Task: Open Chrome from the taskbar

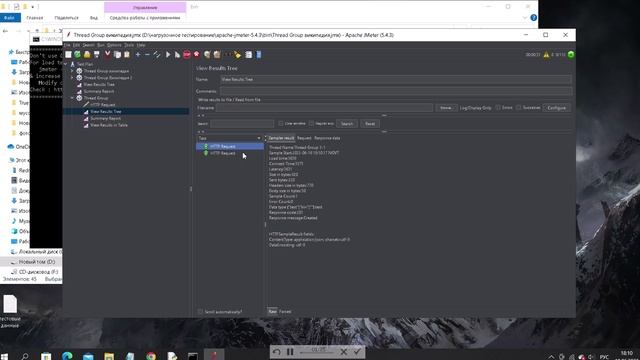Action: 151,356
